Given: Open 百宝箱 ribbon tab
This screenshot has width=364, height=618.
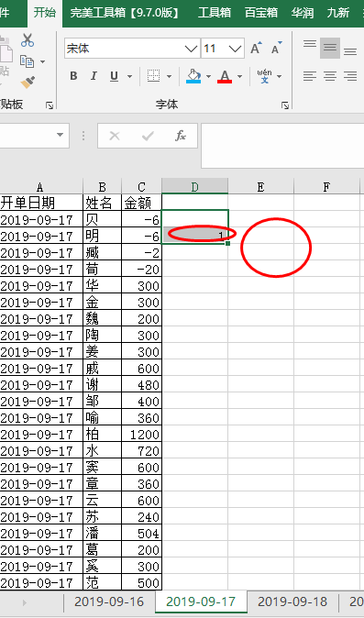Looking at the screenshot, I should point(261,13).
